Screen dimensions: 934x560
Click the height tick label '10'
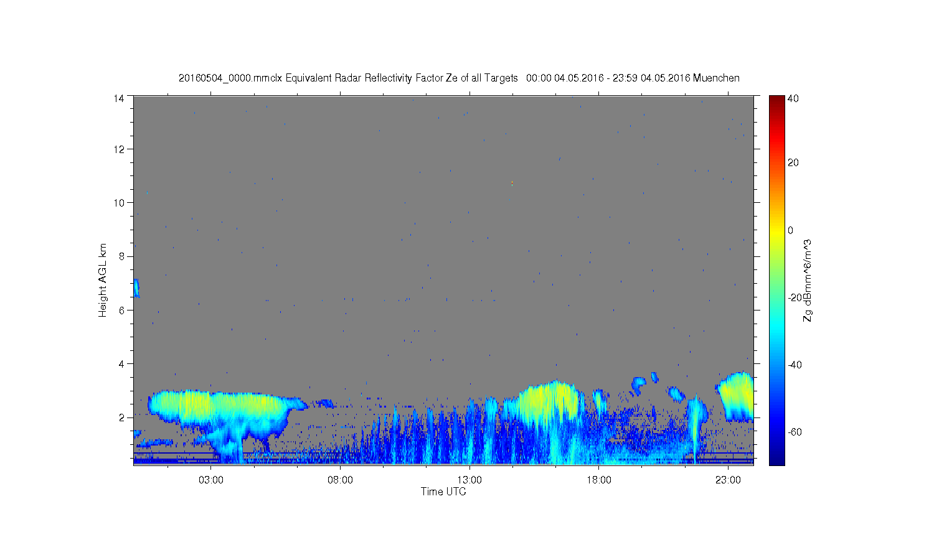click(x=119, y=203)
